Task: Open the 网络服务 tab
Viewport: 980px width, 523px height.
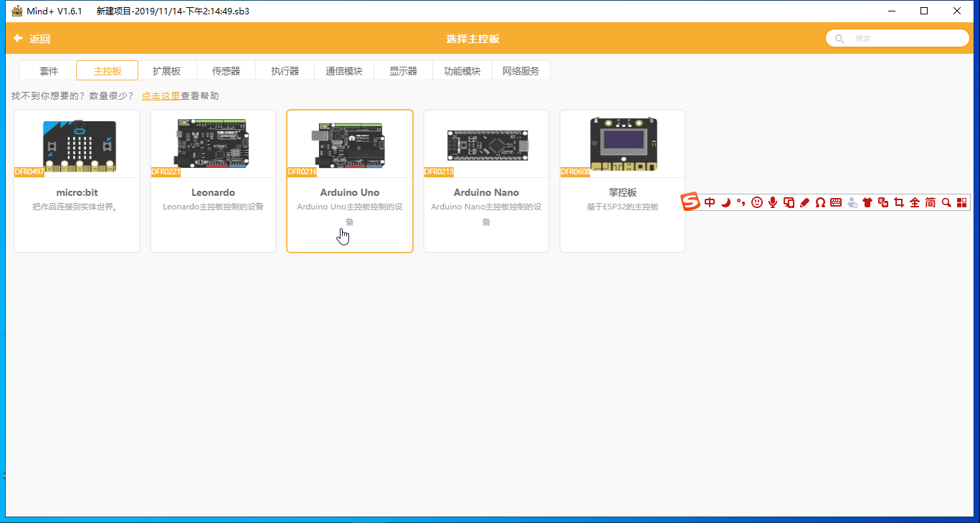Action: click(x=521, y=71)
